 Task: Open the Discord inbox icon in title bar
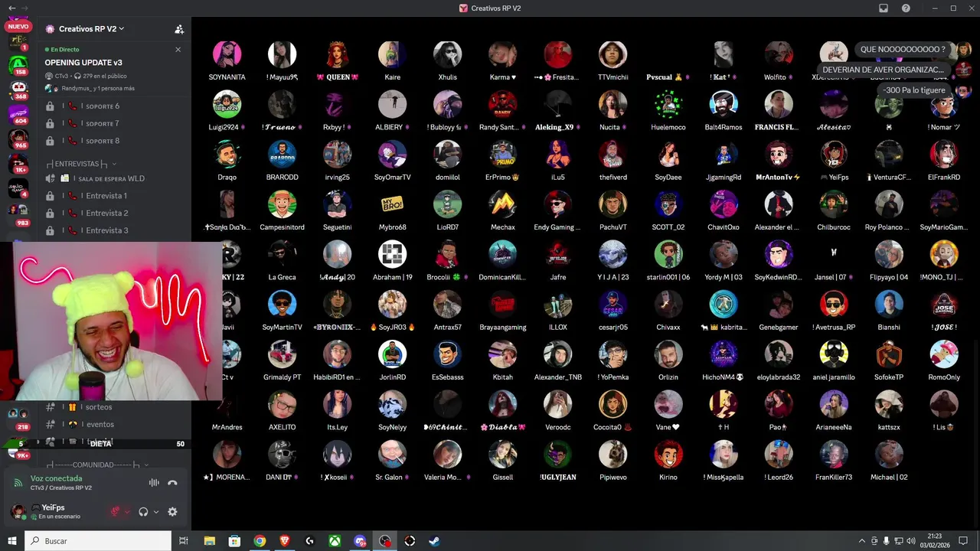[883, 8]
